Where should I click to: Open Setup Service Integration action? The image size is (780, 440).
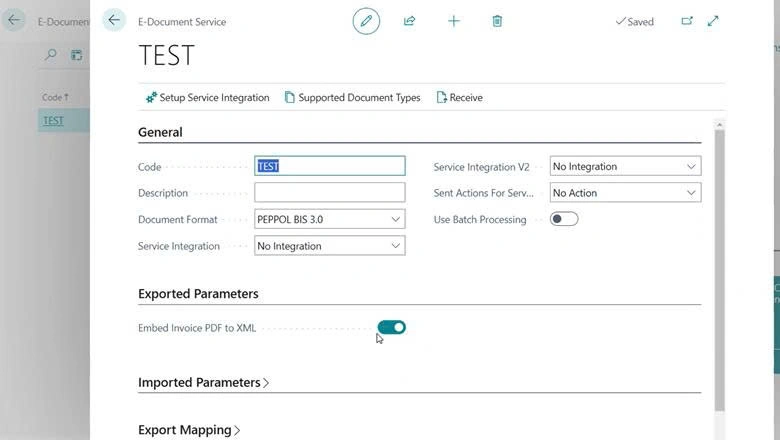point(207,97)
